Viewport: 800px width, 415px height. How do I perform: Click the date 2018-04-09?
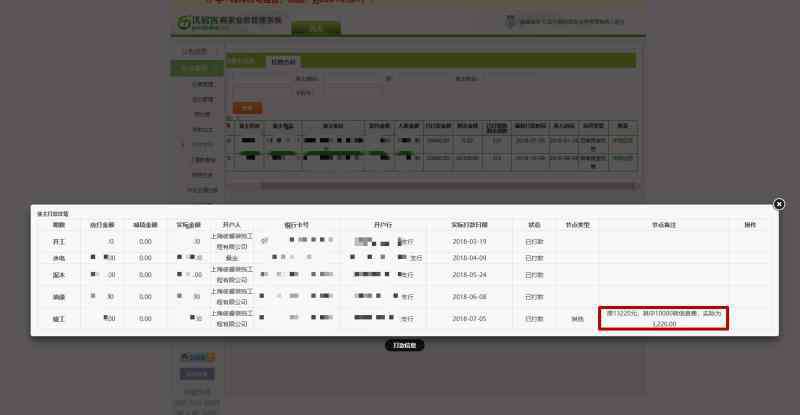tap(469, 258)
